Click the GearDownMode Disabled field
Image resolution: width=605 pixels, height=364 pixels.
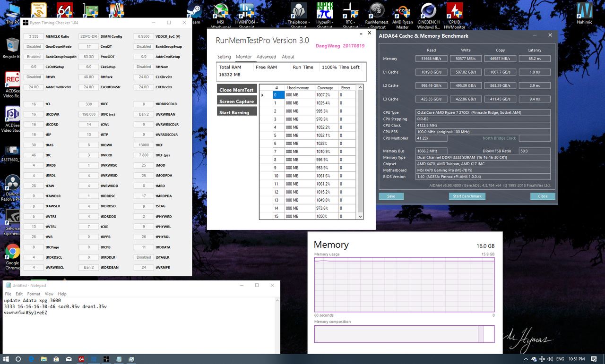click(x=34, y=46)
